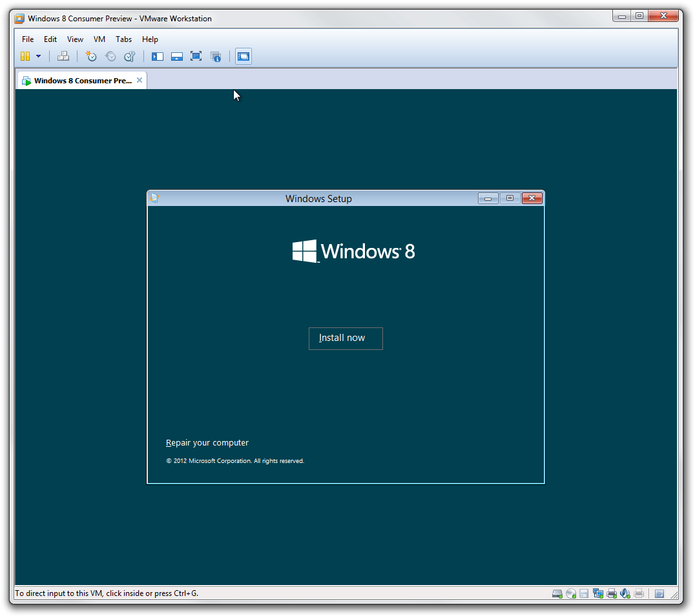Click the sound device status icon
Image resolution: width=695 pixels, height=616 pixels.
pos(625,593)
